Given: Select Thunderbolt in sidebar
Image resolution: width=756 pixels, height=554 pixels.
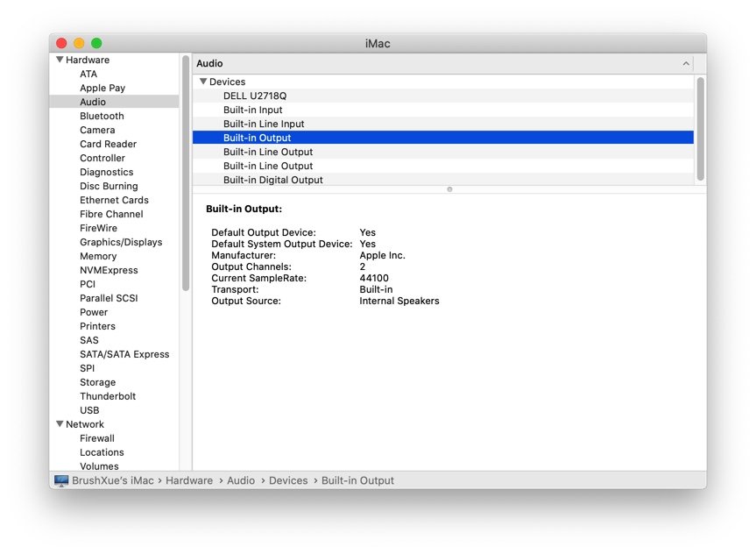Looking at the screenshot, I should tap(108, 395).
